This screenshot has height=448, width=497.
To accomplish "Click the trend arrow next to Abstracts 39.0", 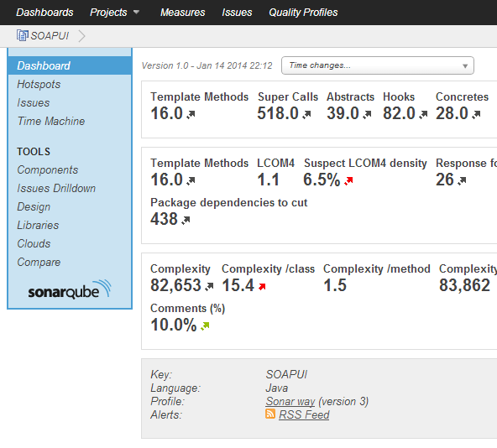I will [x=367, y=114].
